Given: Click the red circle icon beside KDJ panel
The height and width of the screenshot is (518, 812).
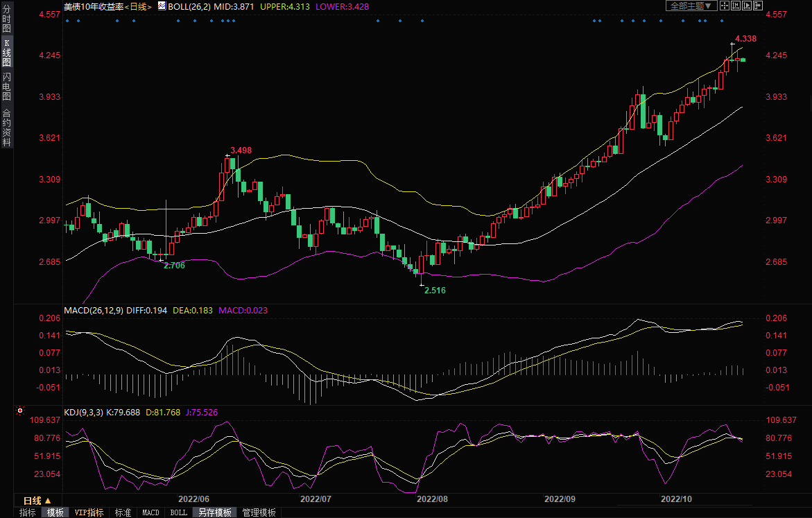Looking at the screenshot, I should pos(19,410).
